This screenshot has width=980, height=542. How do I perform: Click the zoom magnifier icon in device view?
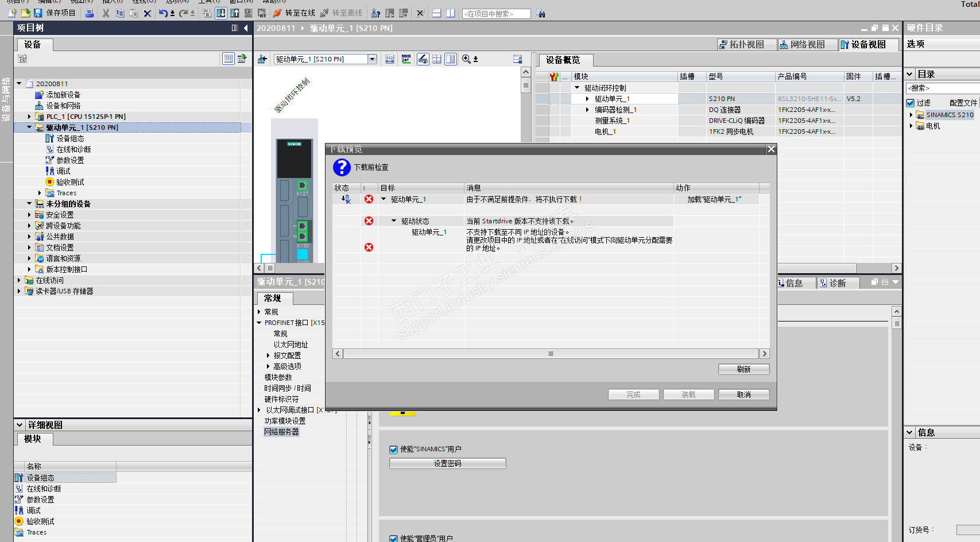pyautogui.click(x=467, y=59)
